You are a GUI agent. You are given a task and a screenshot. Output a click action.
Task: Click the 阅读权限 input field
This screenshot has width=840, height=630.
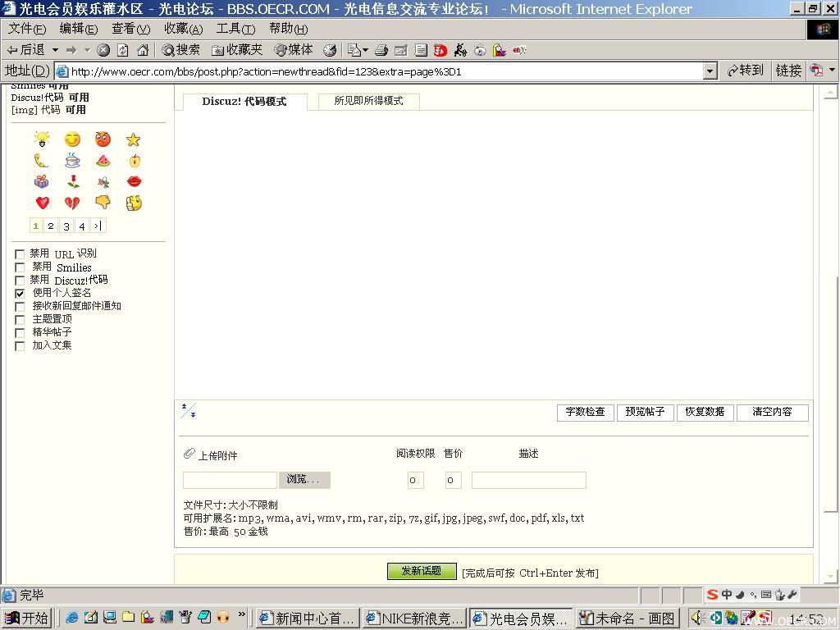(x=416, y=479)
